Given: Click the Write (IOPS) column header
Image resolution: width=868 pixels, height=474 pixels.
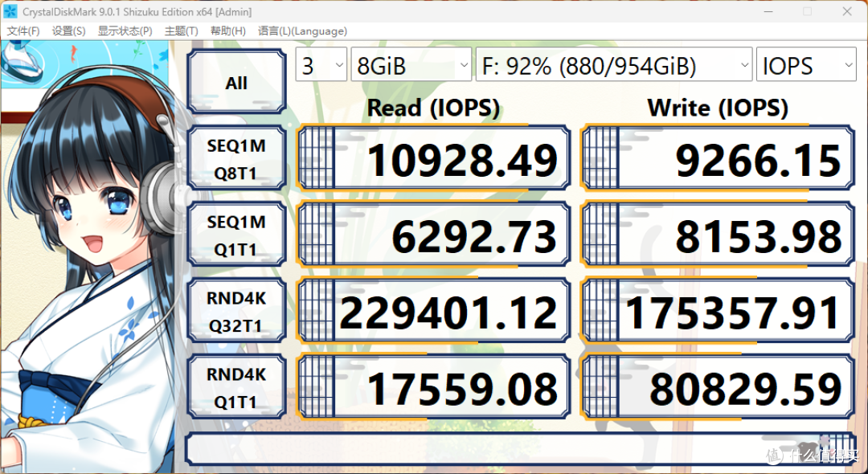Looking at the screenshot, I should [718, 108].
